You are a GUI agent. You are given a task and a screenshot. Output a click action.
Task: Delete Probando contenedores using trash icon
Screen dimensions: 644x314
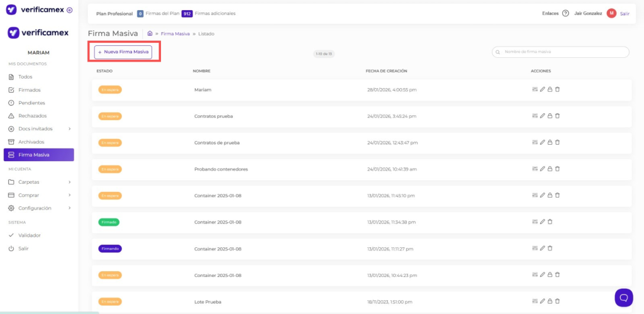pyautogui.click(x=557, y=169)
